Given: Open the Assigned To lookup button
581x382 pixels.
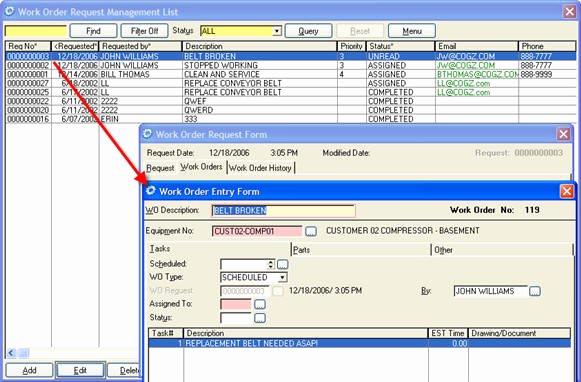Looking at the screenshot, I should (x=260, y=305).
